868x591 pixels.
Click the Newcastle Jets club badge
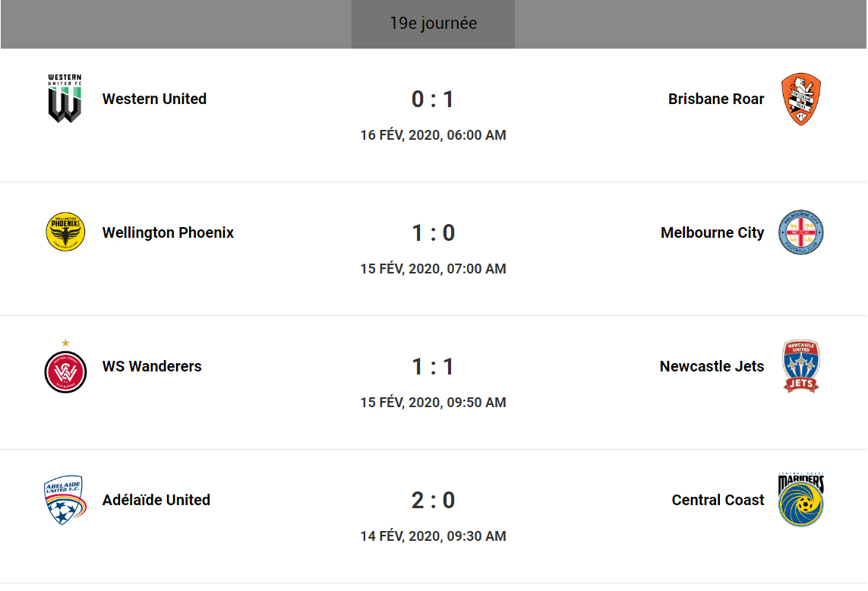tap(801, 366)
